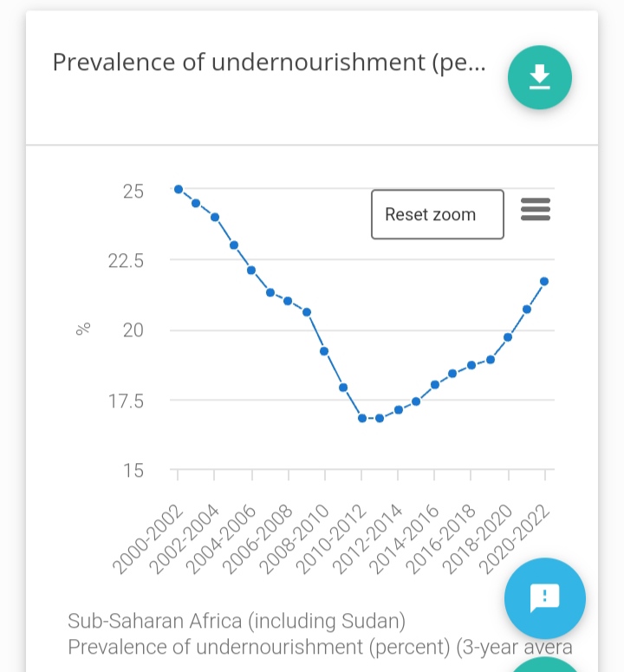Click the data point above 2004-2006
Viewport: 624px width, 672px height.
click(251, 270)
